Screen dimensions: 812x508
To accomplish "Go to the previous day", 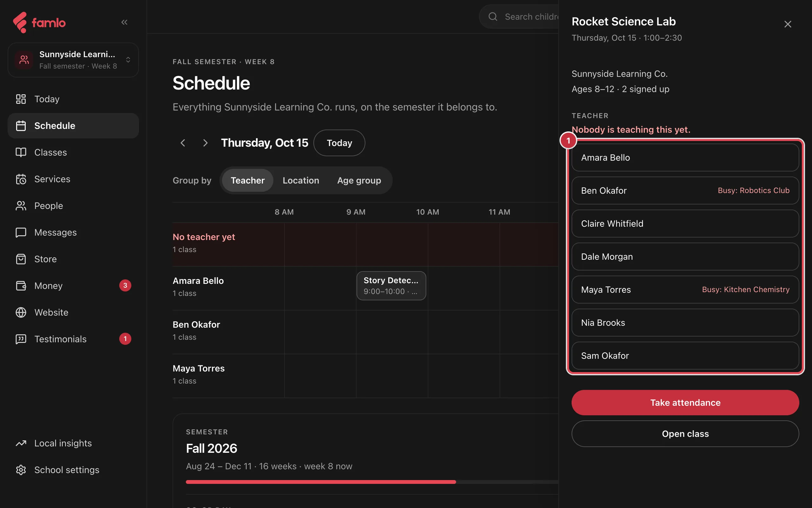I will [183, 143].
